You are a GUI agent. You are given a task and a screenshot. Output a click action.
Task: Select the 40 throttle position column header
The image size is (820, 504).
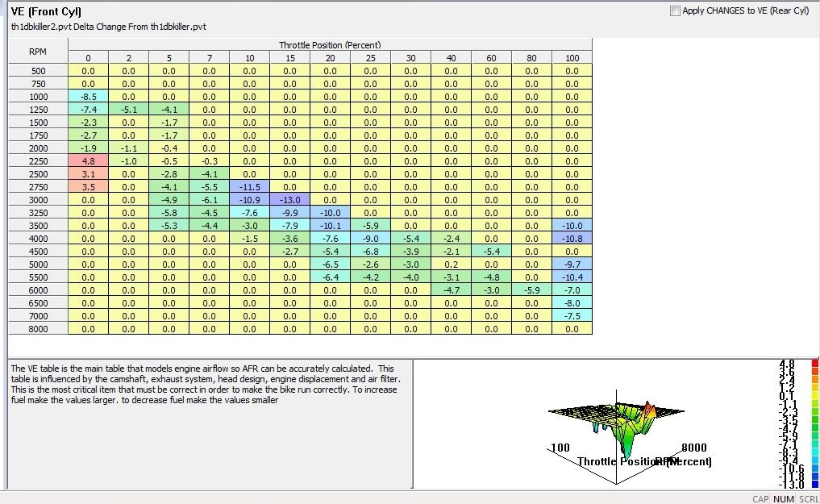pyautogui.click(x=452, y=58)
